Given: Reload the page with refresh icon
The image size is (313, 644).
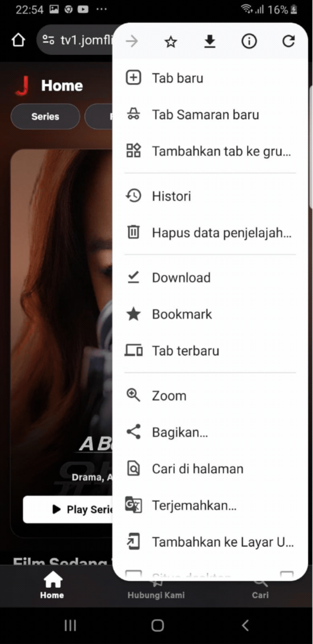Looking at the screenshot, I should point(289,41).
